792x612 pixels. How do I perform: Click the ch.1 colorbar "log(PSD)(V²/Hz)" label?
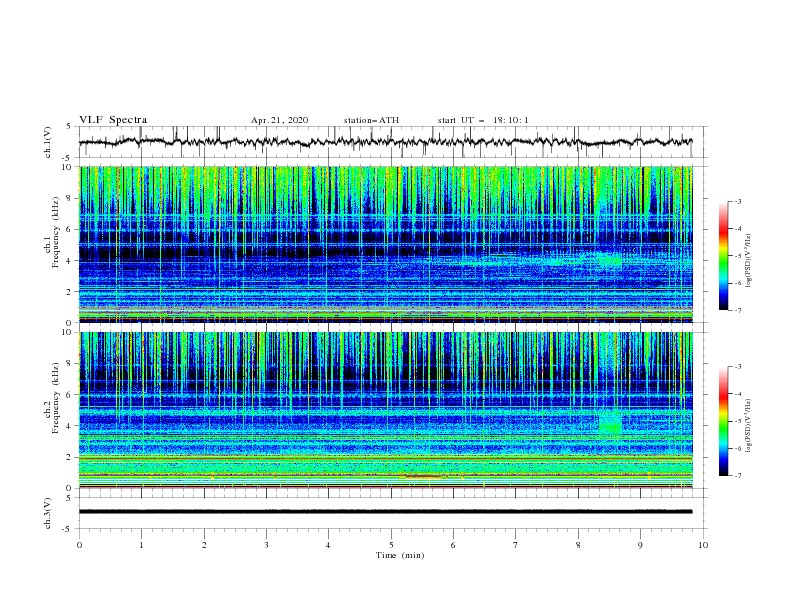pyautogui.click(x=748, y=261)
